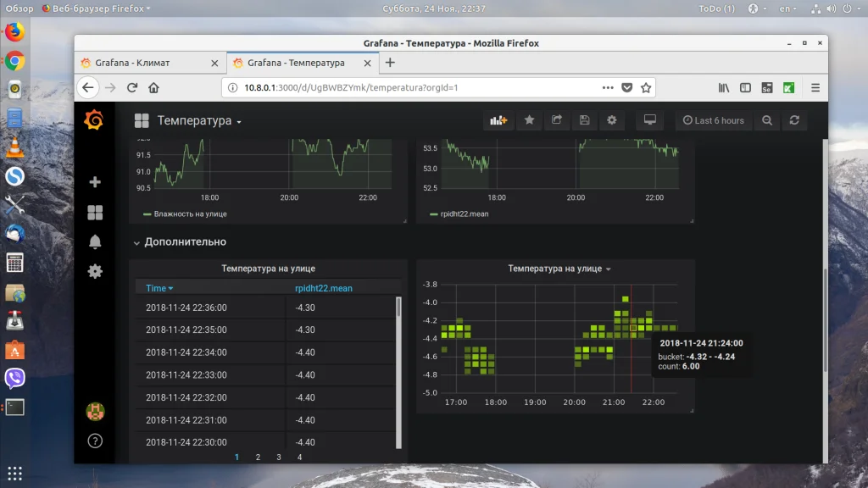Screen dimensions: 868x488
Task: Click the Add panel icon
Action: point(498,120)
